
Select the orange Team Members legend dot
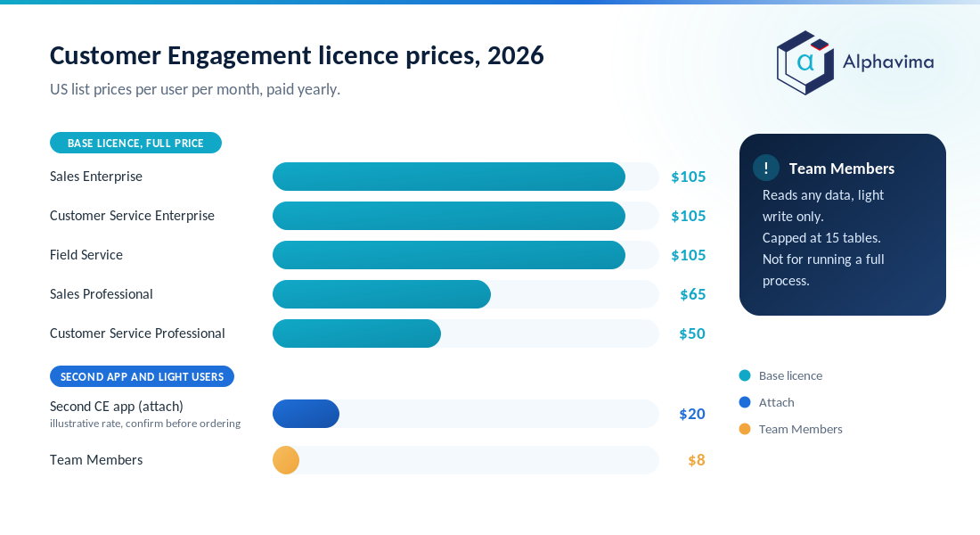tap(745, 429)
